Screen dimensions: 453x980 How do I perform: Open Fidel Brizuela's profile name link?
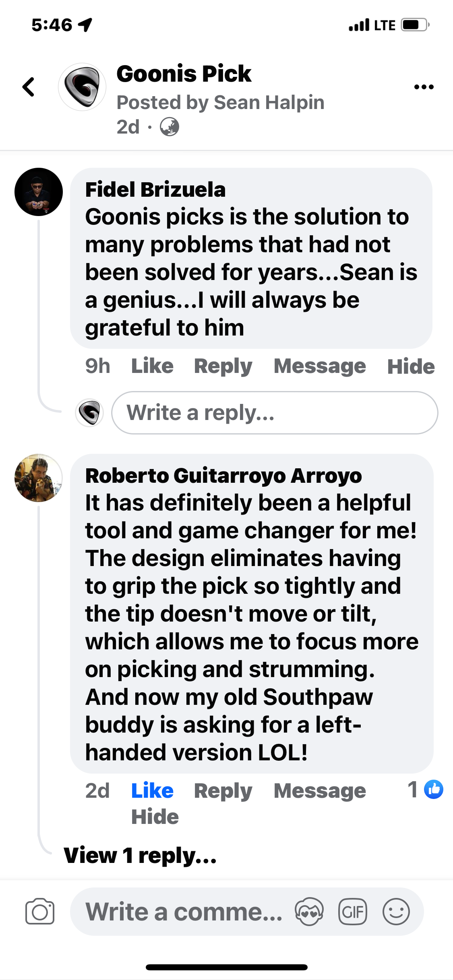155,189
